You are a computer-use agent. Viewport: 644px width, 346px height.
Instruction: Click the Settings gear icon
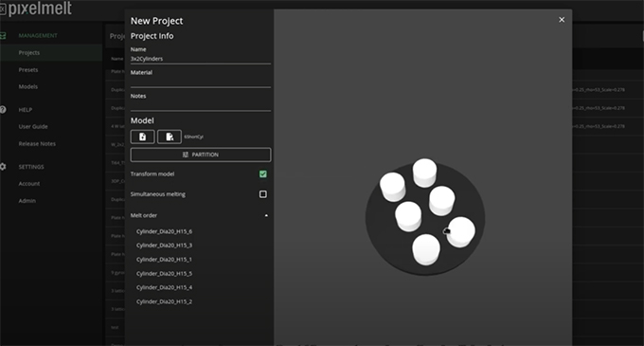3,167
